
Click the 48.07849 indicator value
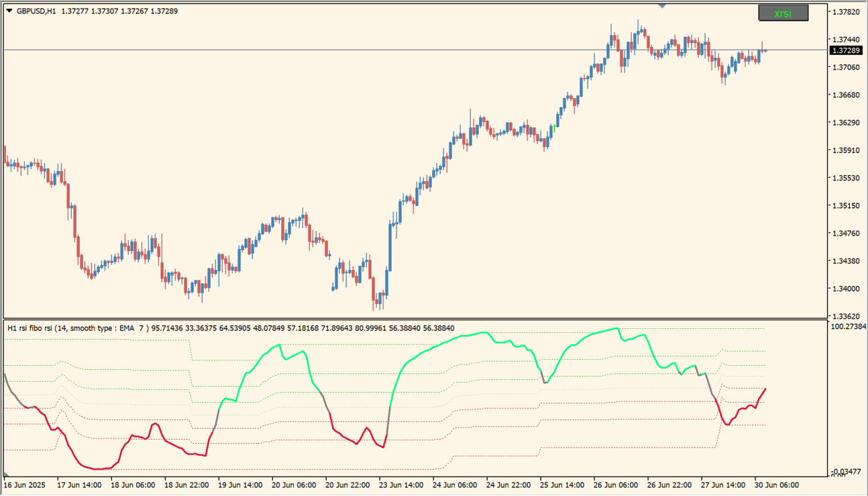[x=268, y=328]
